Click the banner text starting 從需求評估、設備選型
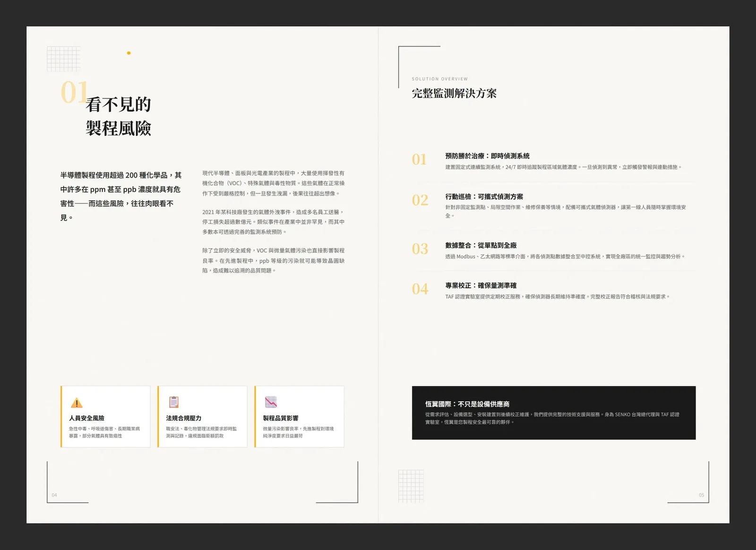Screen dimensions: 756x550 click(552, 418)
